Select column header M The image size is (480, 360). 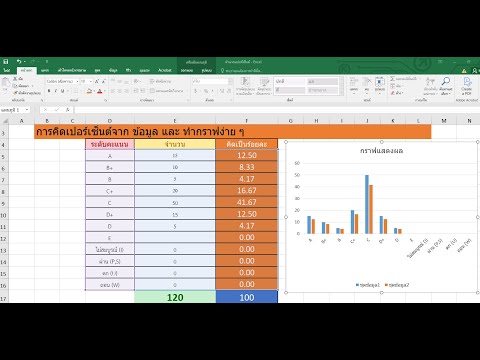pos(444,121)
